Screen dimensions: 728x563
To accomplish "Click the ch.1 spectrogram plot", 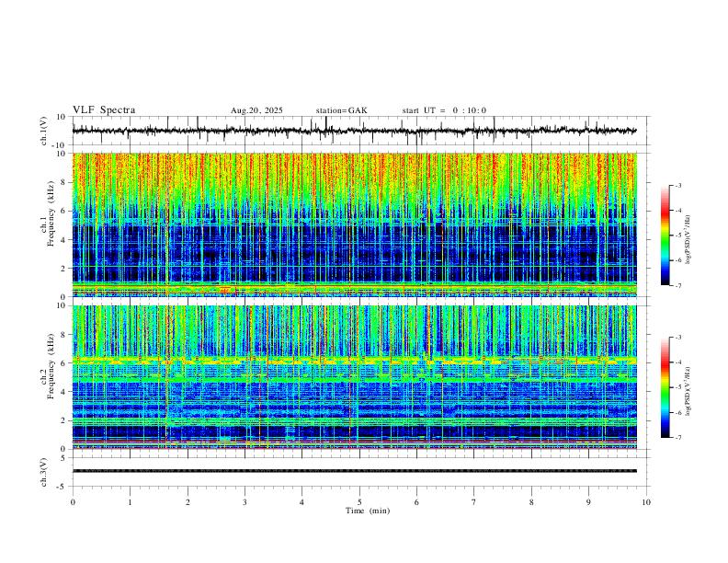I will (355, 224).
